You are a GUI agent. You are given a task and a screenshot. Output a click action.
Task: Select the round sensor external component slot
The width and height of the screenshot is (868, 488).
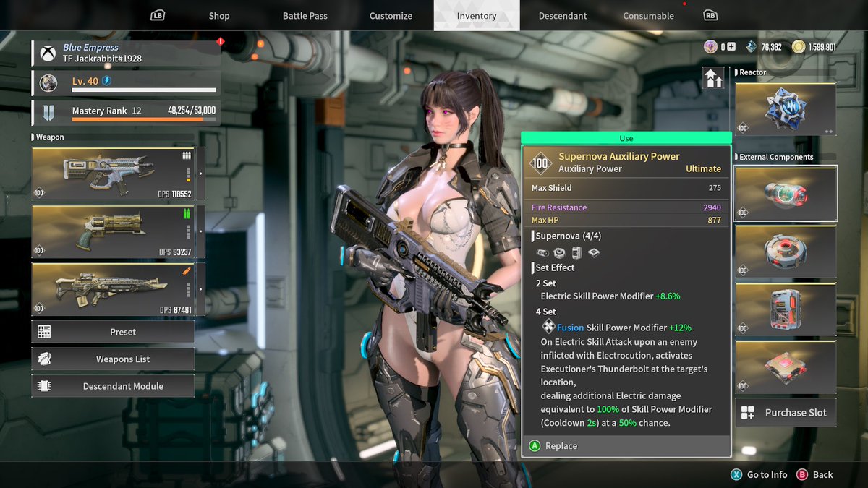click(x=786, y=252)
